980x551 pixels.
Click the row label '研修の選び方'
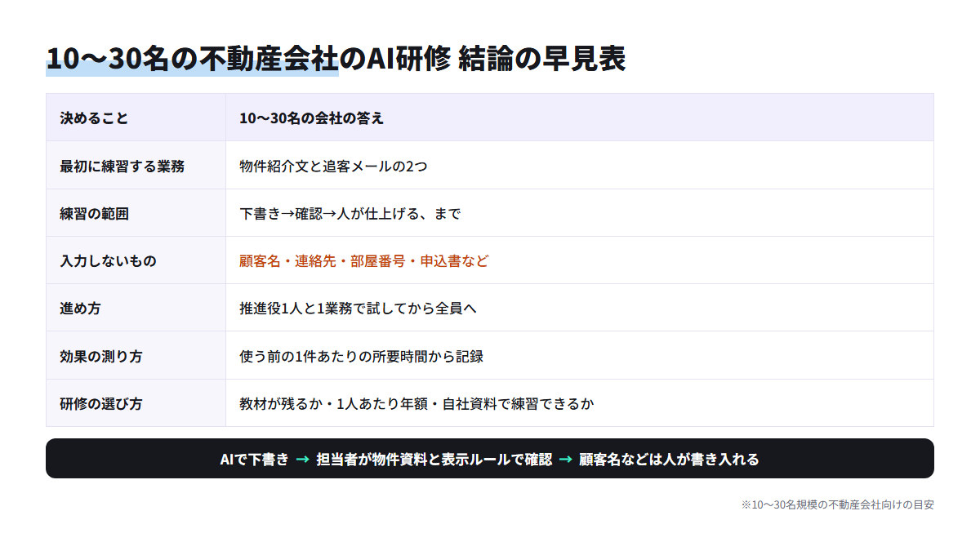(x=136, y=403)
